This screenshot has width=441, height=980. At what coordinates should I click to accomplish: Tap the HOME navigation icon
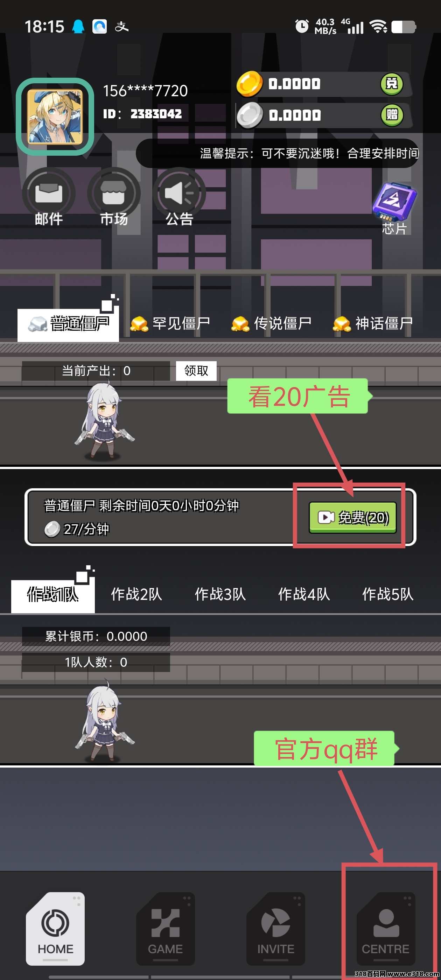click(55, 929)
